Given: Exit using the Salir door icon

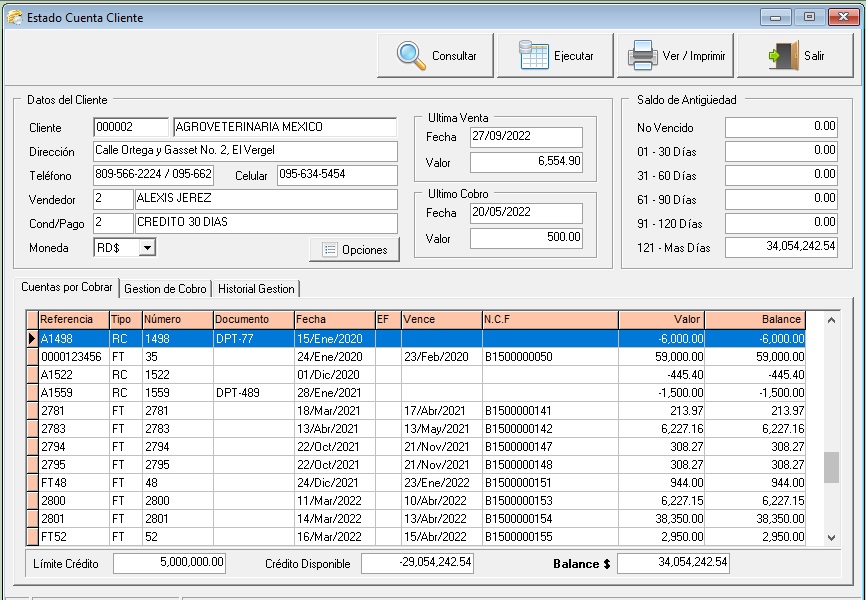Looking at the screenshot, I should point(783,55).
